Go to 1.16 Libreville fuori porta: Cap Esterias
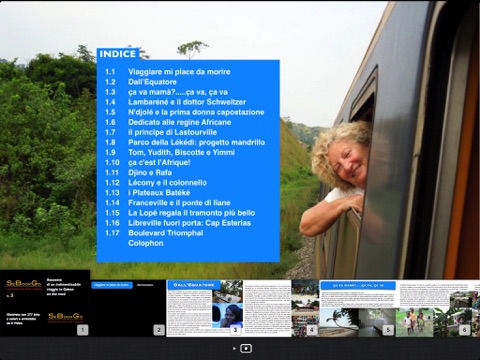Image resolution: width=480 pixels, height=360 pixels. [178, 223]
